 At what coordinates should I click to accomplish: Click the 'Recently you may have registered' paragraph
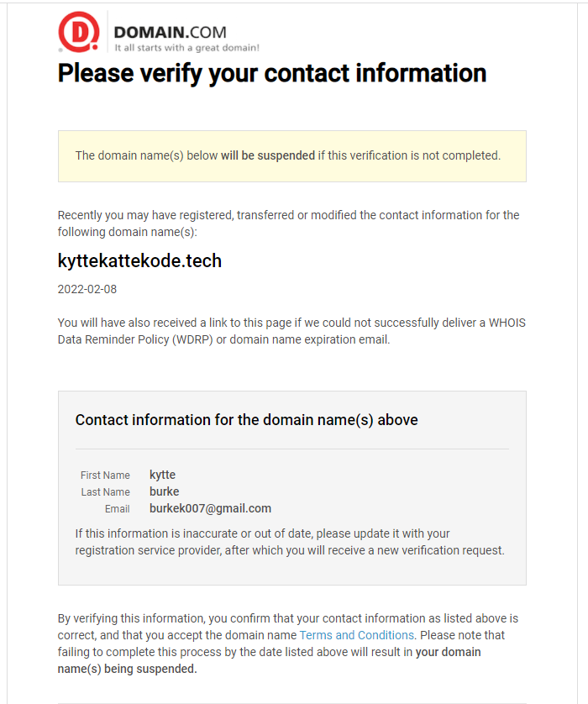[289, 223]
